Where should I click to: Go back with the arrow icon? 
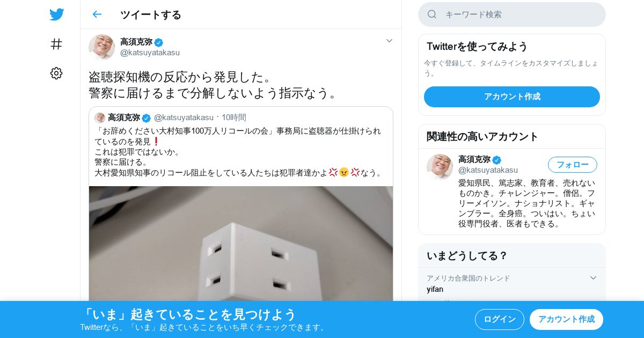coord(97,14)
